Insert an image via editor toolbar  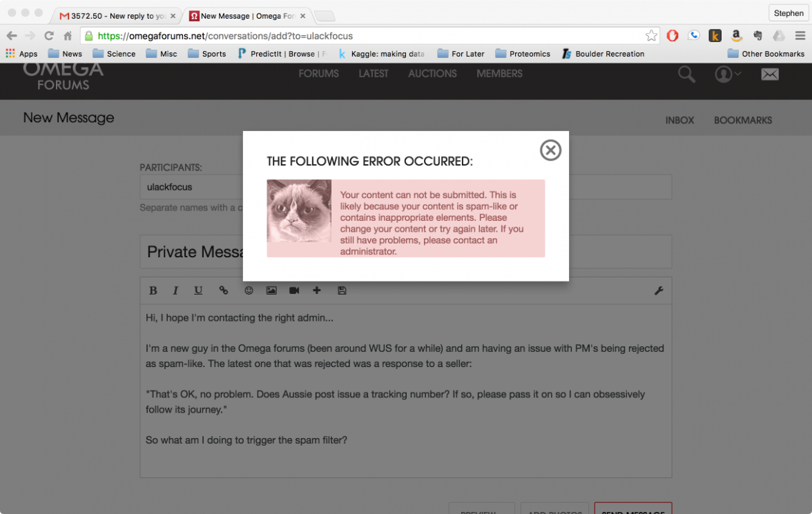point(271,290)
